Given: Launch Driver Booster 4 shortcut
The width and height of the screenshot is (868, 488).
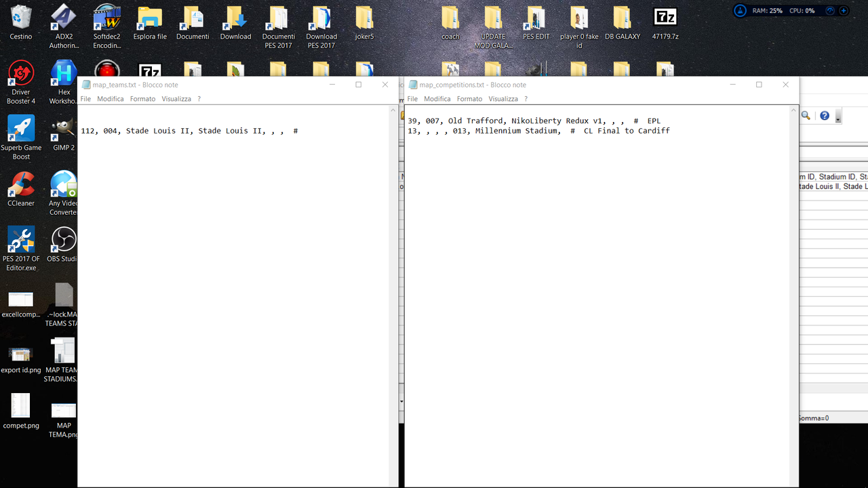Looking at the screenshot, I should (x=21, y=83).
